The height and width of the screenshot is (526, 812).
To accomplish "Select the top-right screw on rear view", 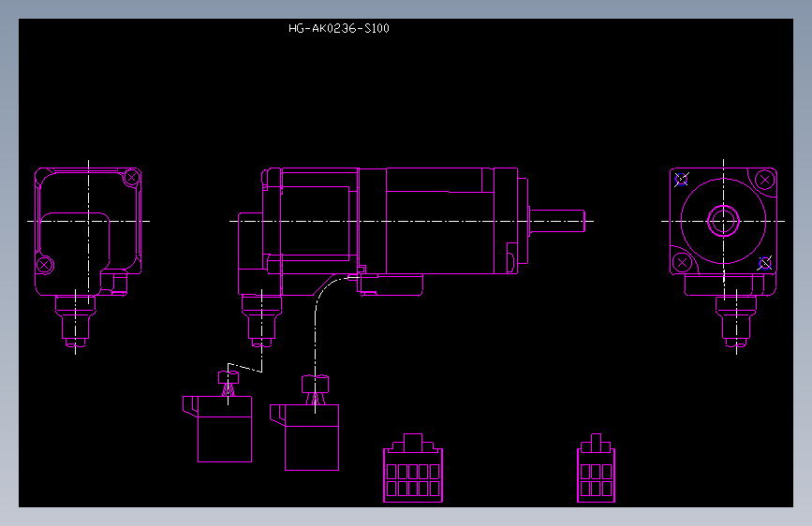I will (132, 178).
